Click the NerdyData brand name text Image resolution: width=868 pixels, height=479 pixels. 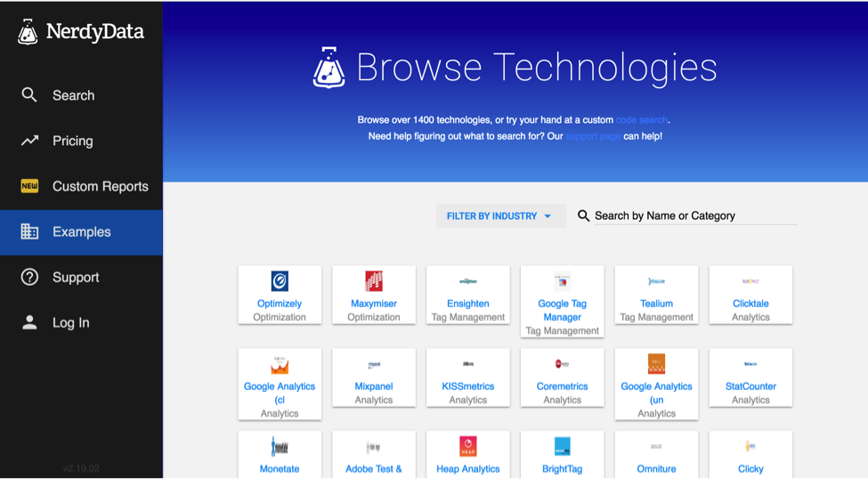click(95, 31)
